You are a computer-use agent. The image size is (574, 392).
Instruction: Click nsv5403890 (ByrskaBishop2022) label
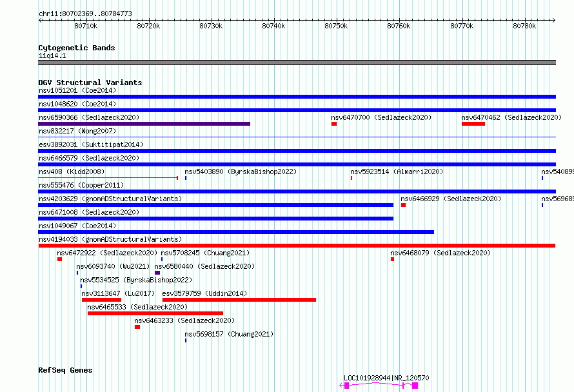coord(241,171)
